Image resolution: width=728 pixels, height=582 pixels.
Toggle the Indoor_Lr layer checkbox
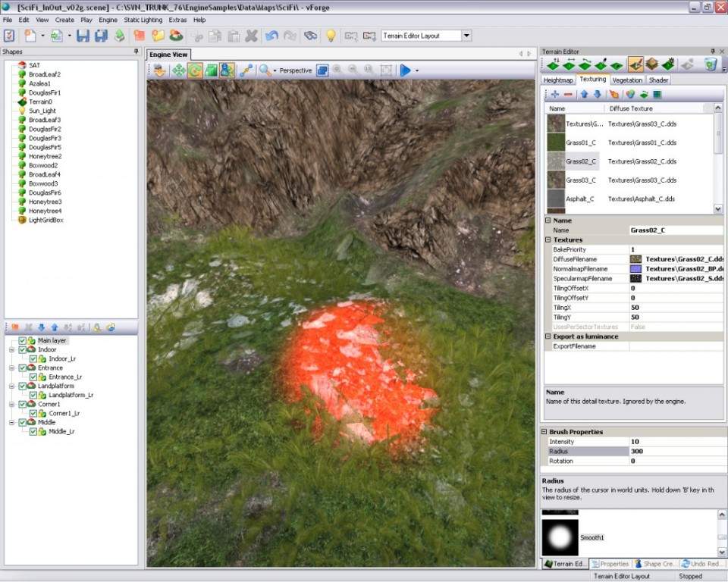[33, 358]
